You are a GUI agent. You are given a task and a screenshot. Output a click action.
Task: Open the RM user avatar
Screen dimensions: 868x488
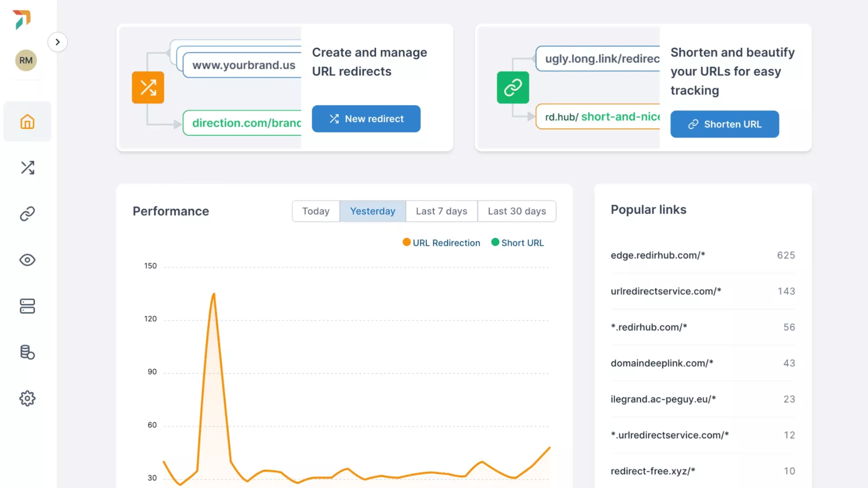(26, 61)
